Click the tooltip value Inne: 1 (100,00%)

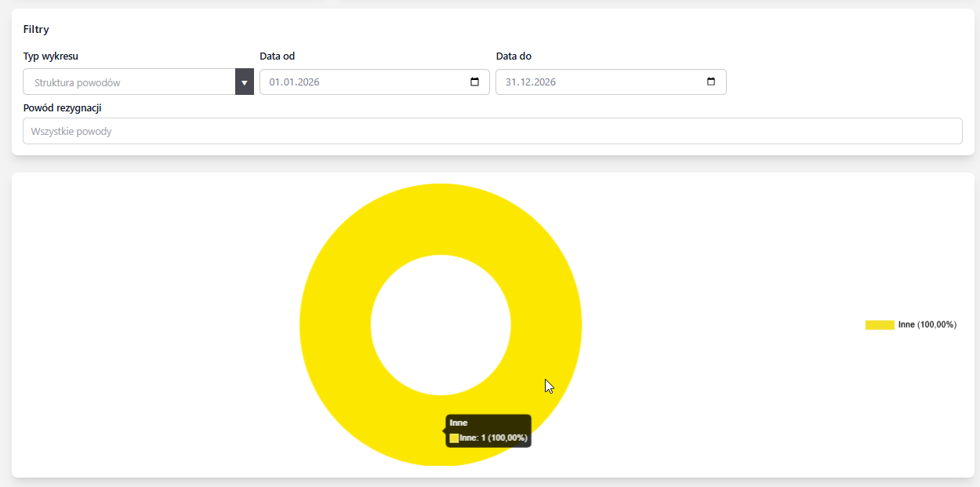click(x=493, y=438)
